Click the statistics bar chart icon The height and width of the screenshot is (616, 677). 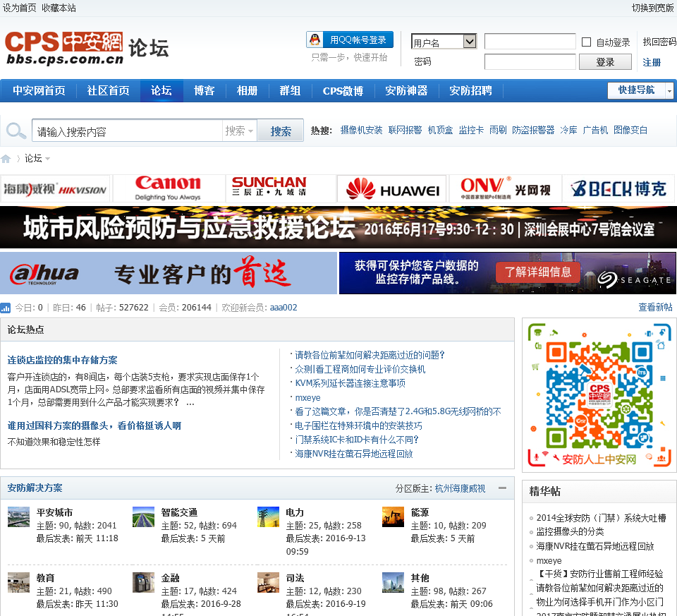click(5, 308)
